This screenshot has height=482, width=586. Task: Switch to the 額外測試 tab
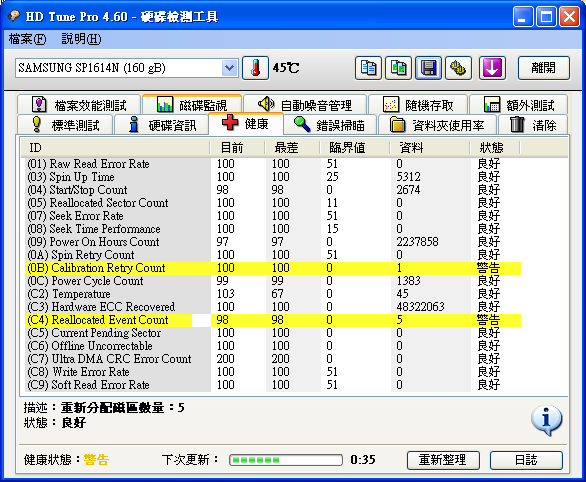point(519,105)
